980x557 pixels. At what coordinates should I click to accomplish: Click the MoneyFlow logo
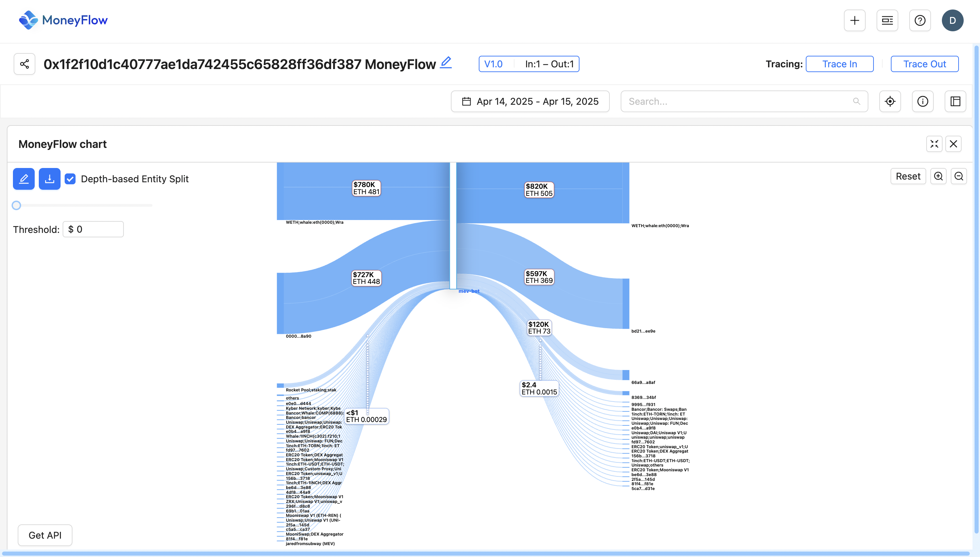pos(64,20)
